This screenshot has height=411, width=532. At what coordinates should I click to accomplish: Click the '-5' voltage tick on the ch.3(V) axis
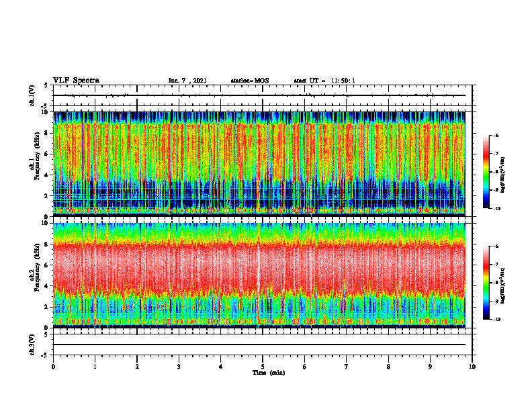[45, 355]
